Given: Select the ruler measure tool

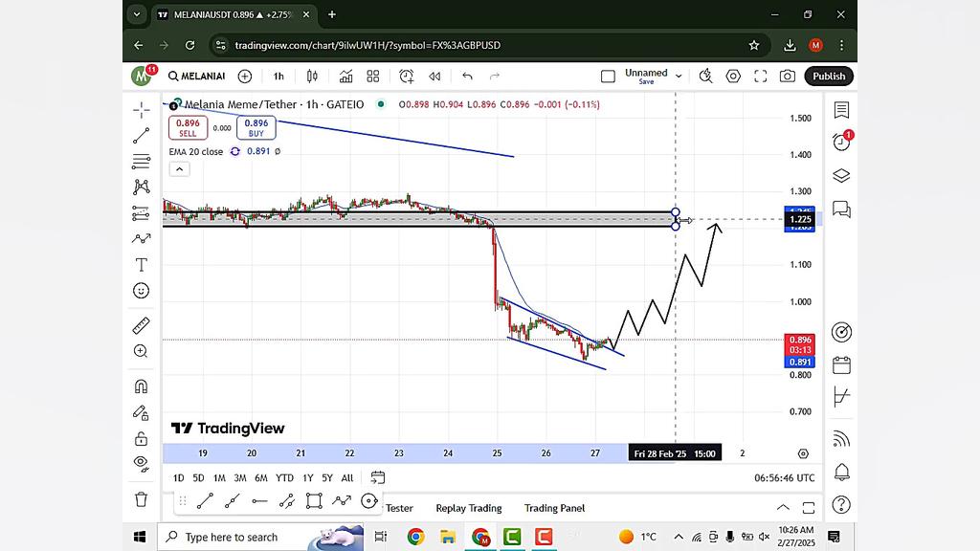Looking at the screenshot, I should [142, 325].
